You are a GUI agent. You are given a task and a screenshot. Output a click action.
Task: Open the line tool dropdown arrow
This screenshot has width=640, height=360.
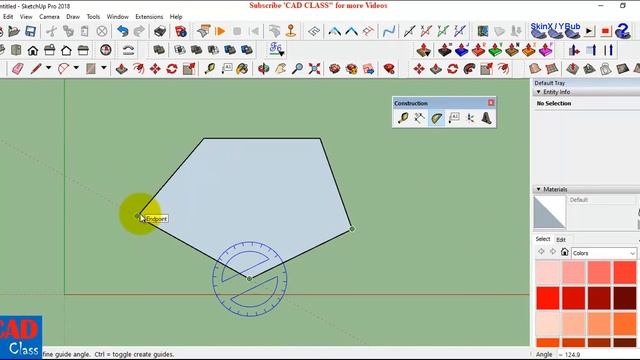pos(49,68)
